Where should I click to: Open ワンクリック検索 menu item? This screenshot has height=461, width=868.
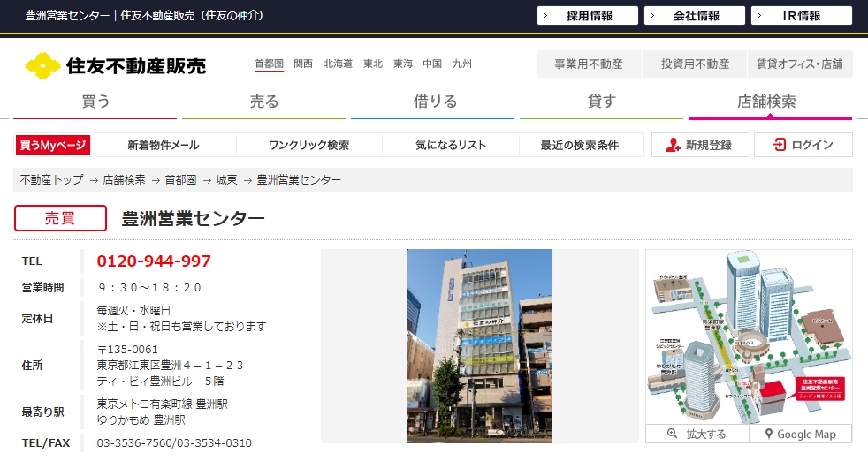pyautogui.click(x=308, y=145)
